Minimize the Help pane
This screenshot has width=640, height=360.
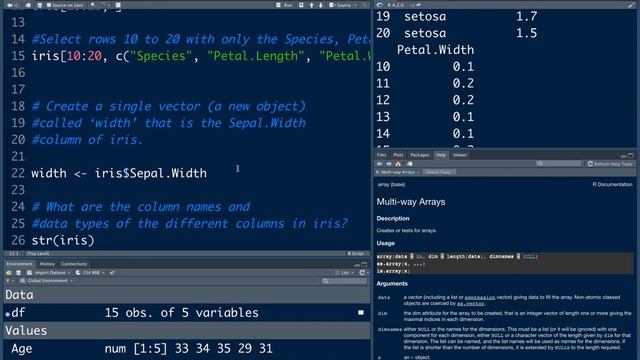click(x=623, y=156)
